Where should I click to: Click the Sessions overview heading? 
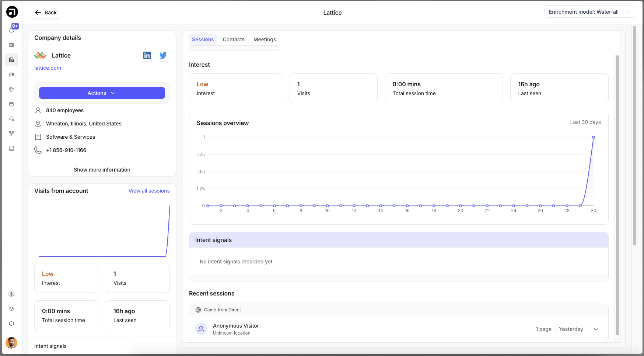[x=223, y=123]
